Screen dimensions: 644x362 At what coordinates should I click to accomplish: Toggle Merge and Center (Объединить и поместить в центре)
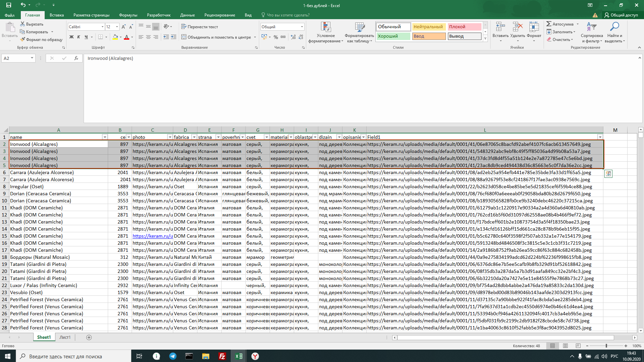(216, 37)
